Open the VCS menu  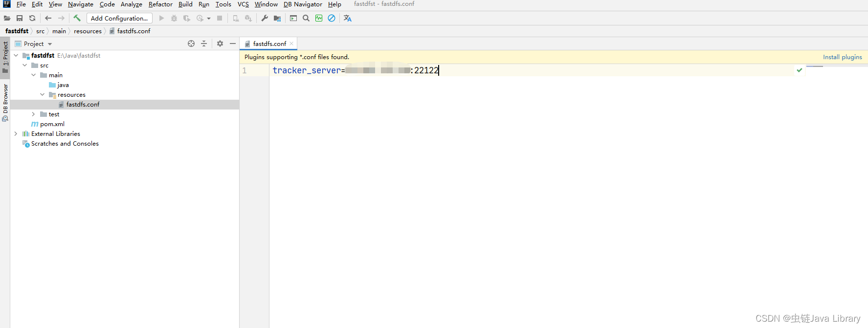243,4
